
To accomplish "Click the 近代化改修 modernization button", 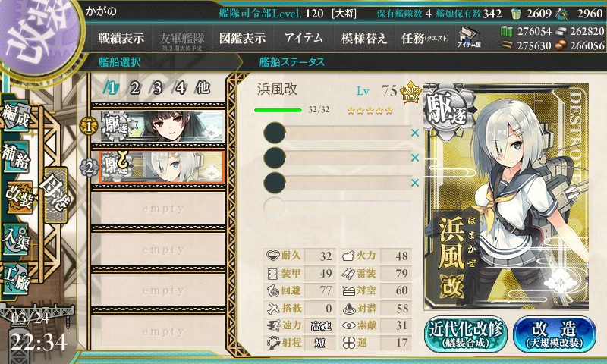I will 466,334.
